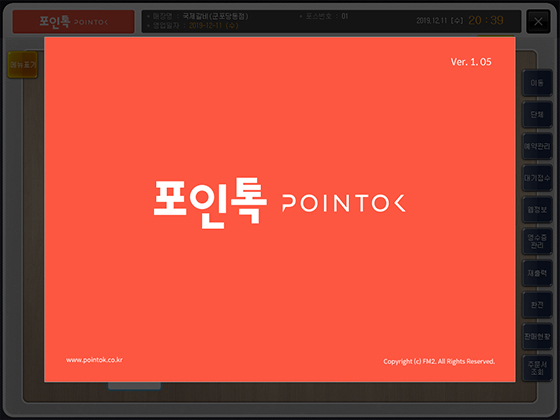560x420 pixels.
Task: Select the 환전 exchange button
Action: [x=537, y=305]
